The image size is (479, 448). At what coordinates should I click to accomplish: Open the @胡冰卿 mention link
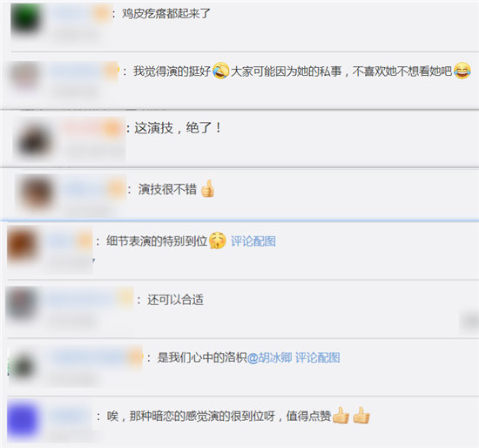pos(269,357)
